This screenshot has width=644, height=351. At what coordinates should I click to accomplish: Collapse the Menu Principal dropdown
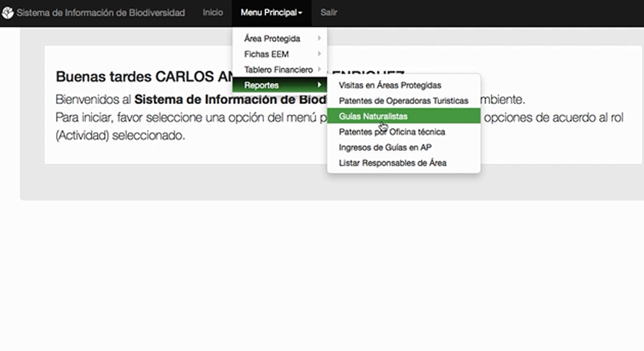[271, 13]
